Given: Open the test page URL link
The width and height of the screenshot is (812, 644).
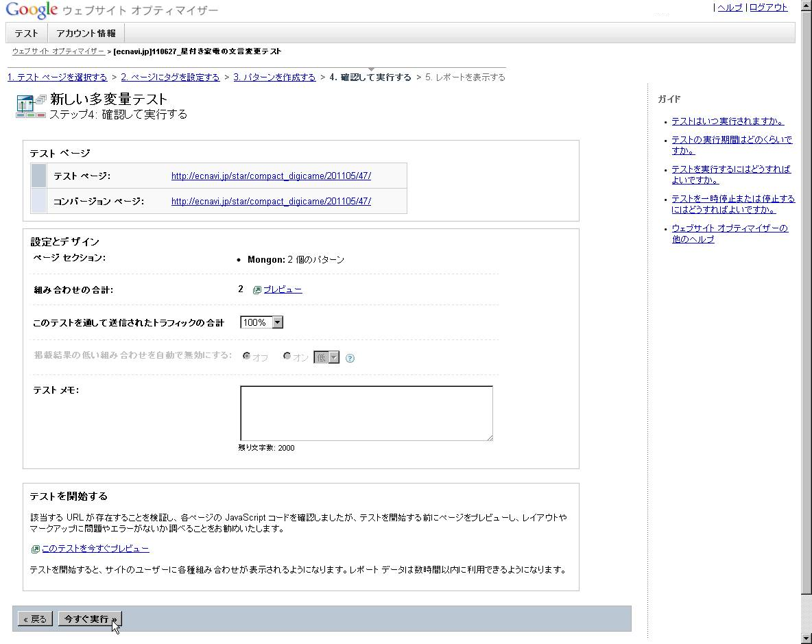Looking at the screenshot, I should [271, 176].
